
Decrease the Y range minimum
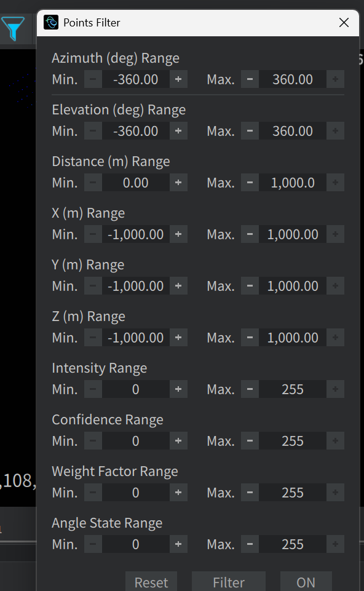click(x=92, y=285)
